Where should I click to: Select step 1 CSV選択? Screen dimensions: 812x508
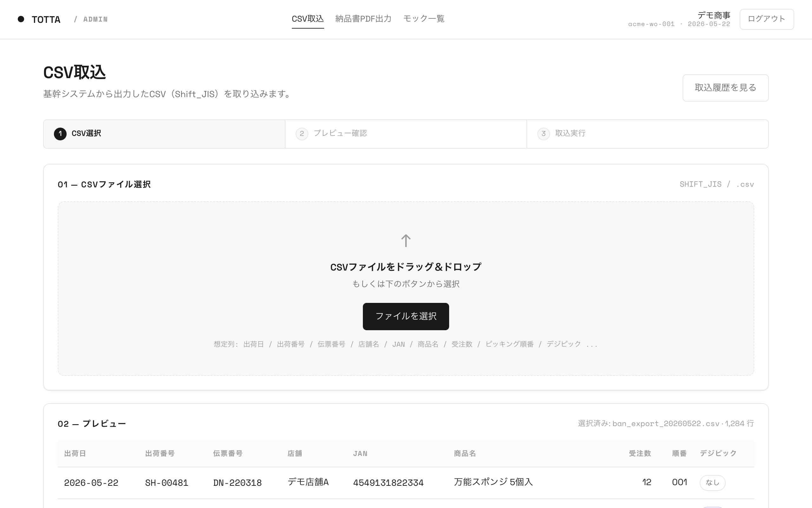tap(164, 134)
